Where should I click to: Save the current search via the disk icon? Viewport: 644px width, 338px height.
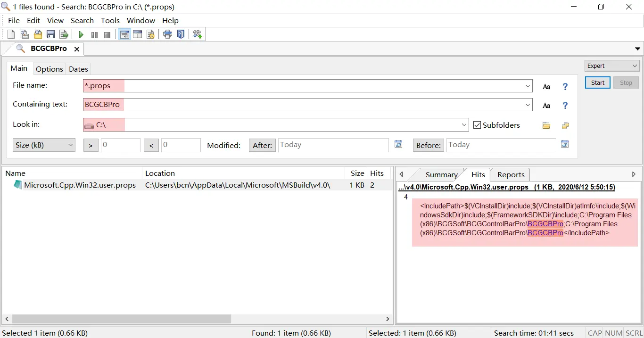(x=50, y=33)
